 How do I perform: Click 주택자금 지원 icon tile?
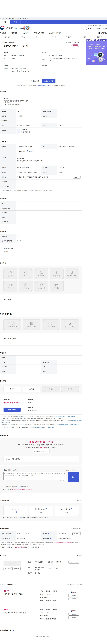10,286
